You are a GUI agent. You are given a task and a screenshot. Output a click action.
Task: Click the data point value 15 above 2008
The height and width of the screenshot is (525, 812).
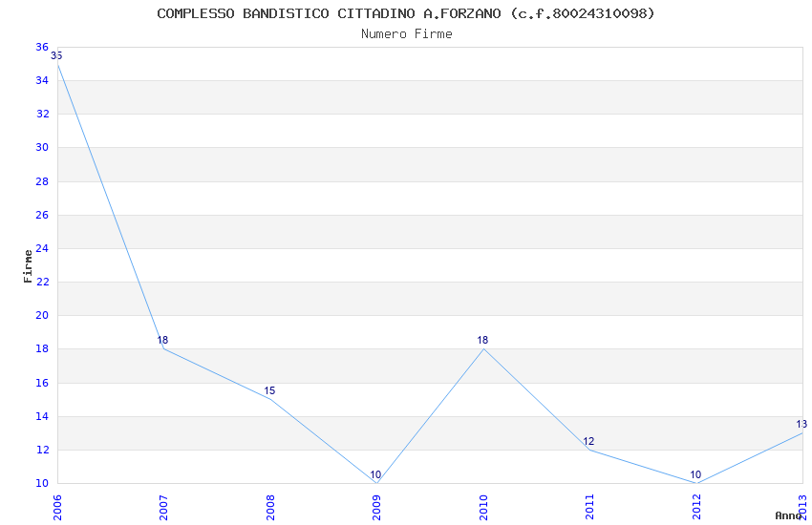[x=269, y=391]
